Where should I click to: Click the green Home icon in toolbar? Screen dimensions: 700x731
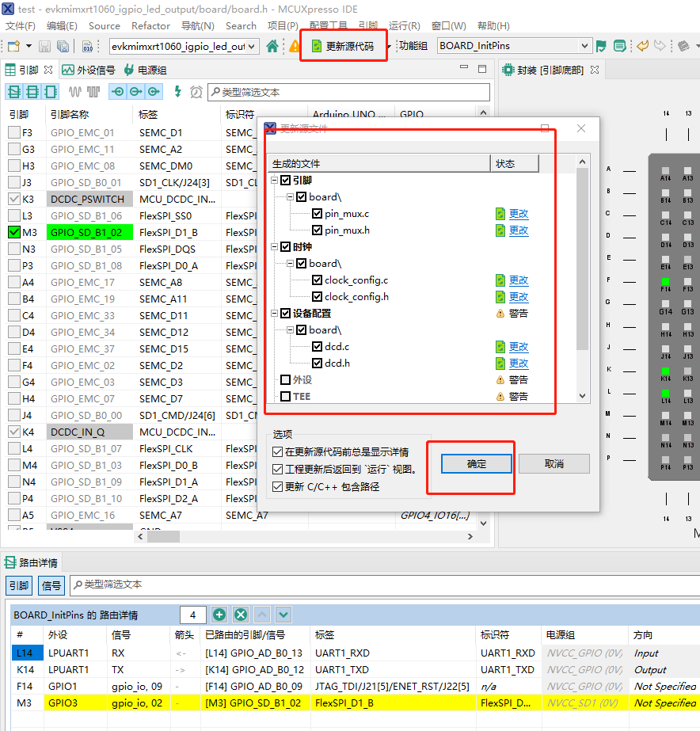click(x=272, y=46)
